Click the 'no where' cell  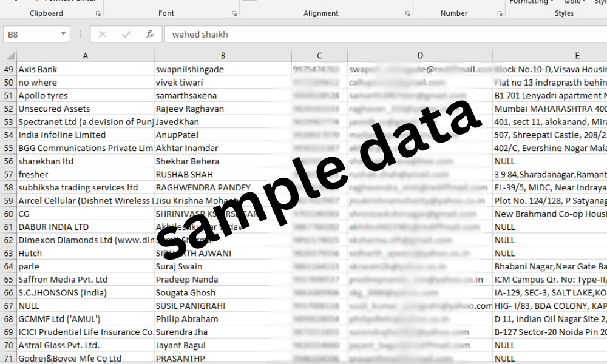[x=86, y=83]
